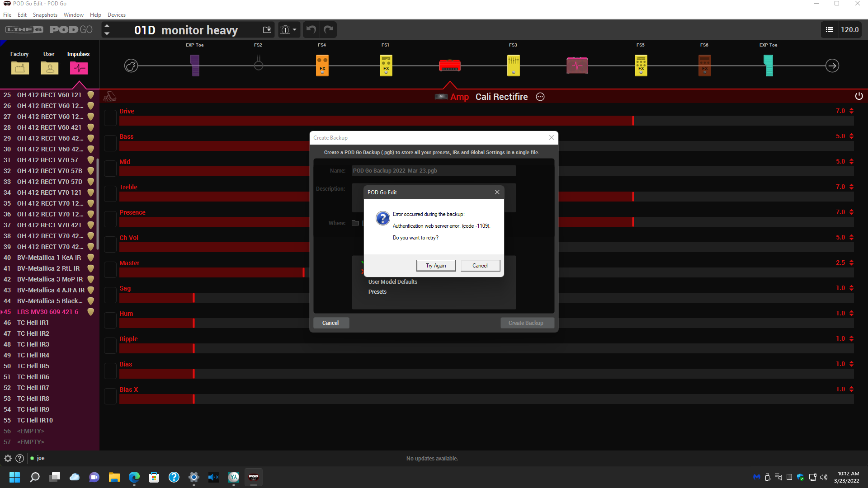Toggle the Drive parameter checkbox

pyautogui.click(x=110, y=118)
